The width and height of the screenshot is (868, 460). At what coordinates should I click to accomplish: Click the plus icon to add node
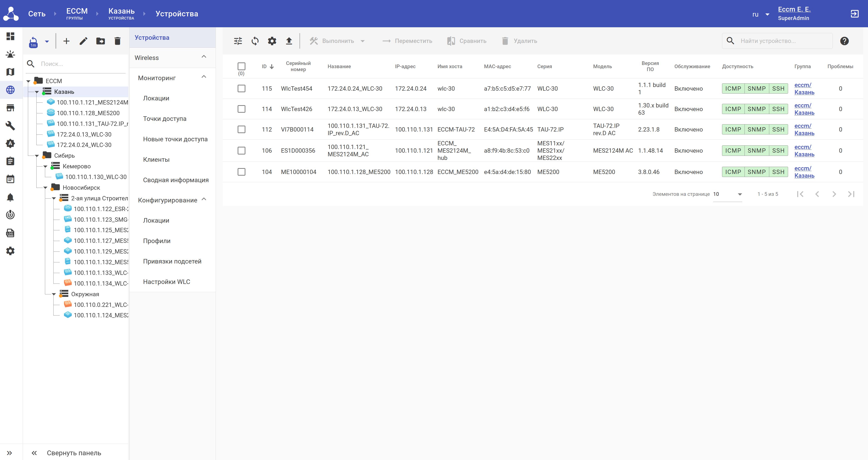point(66,41)
